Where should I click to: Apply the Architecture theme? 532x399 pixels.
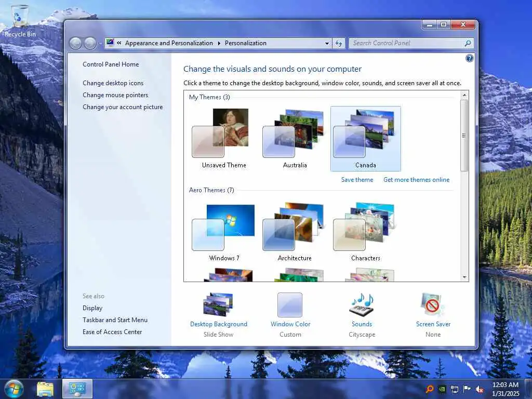coord(295,232)
